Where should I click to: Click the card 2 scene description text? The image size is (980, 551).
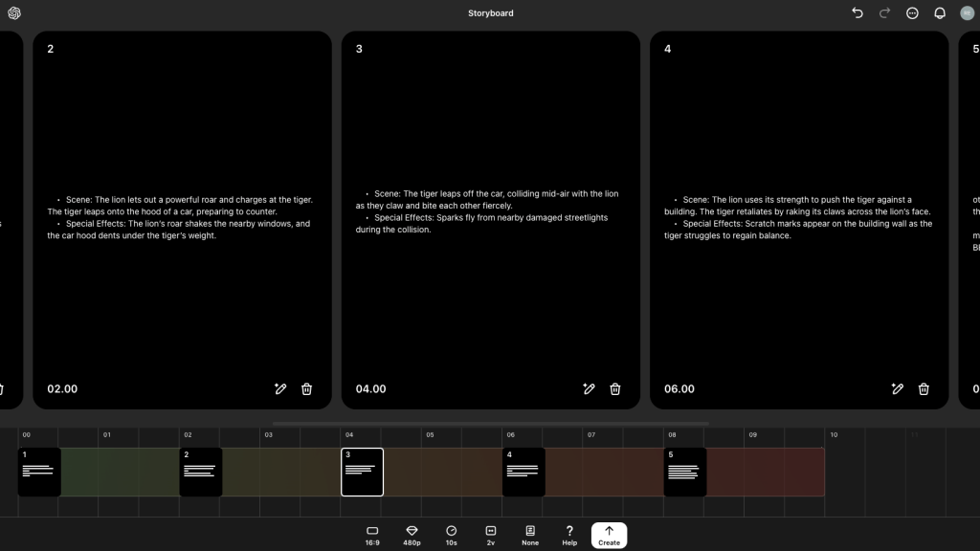pyautogui.click(x=181, y=217)
